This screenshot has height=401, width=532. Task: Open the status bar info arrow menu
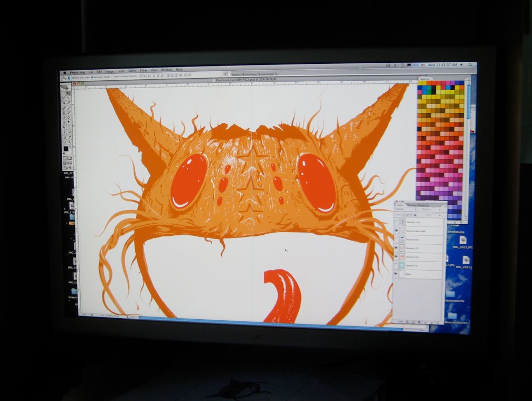(x=128, y=317)
